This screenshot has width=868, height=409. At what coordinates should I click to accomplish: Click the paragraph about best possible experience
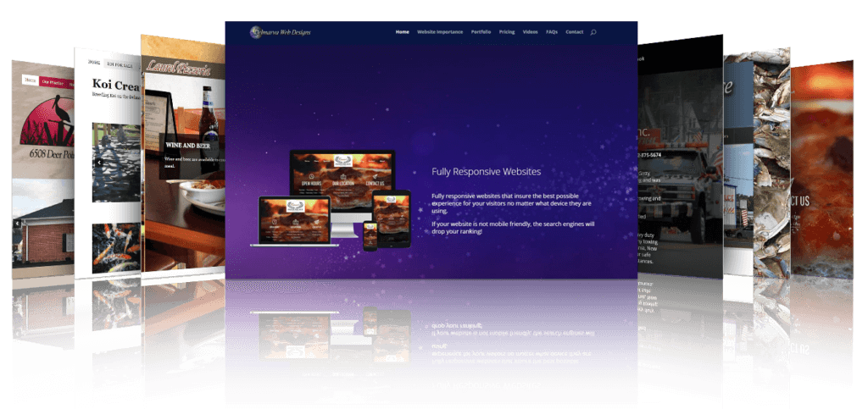(x=513, y=203)
